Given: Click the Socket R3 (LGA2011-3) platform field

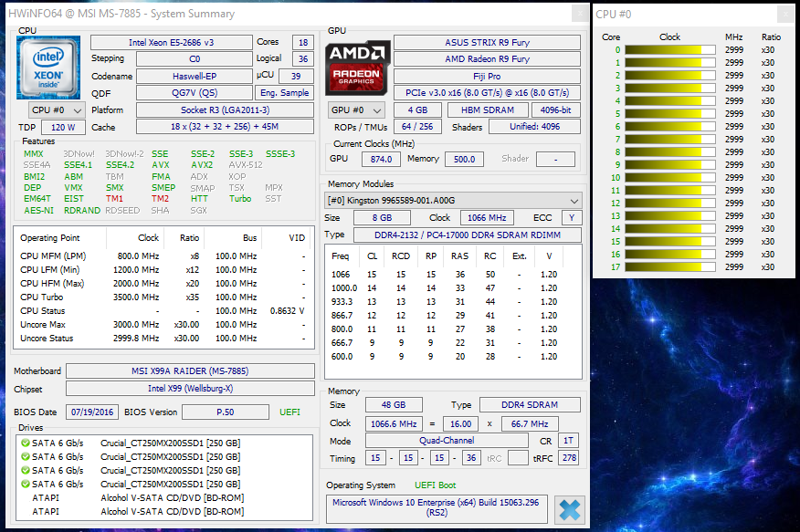Looking at the screenshot, I should (225, 110).
